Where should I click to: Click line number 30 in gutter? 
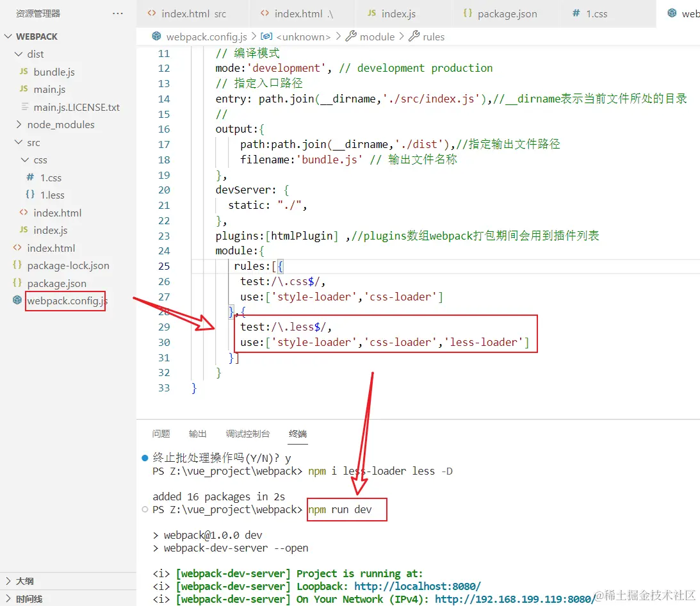pos(164,343)
